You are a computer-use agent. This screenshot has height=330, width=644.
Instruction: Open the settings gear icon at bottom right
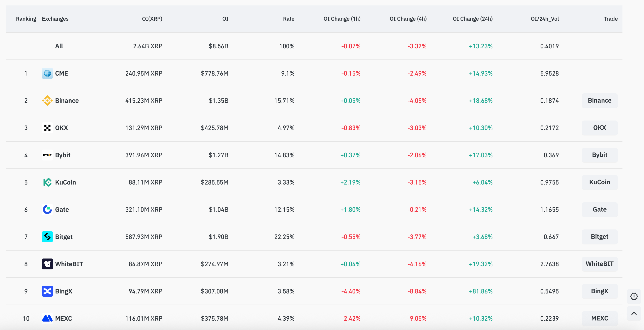click(x=634, y=296)
